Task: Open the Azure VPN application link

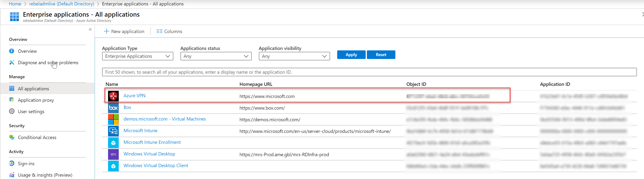Action: point(134,96)
